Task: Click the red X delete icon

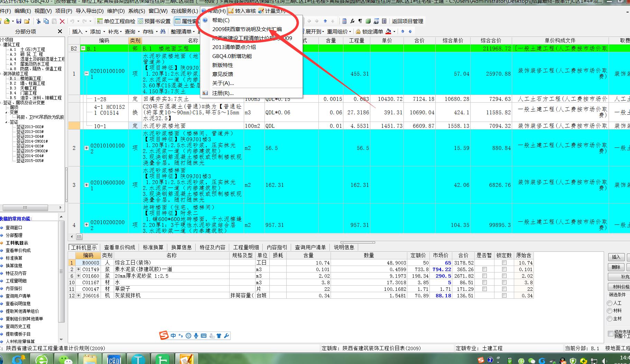Action: pos(62,21)
